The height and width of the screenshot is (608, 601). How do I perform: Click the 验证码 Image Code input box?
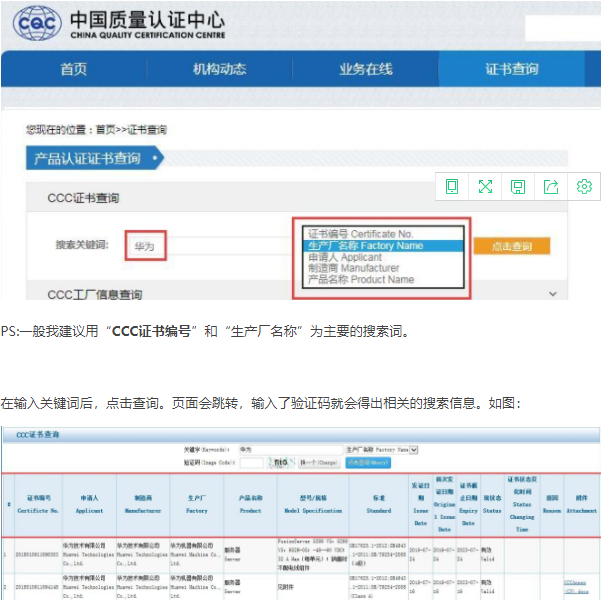coord(251,463)
